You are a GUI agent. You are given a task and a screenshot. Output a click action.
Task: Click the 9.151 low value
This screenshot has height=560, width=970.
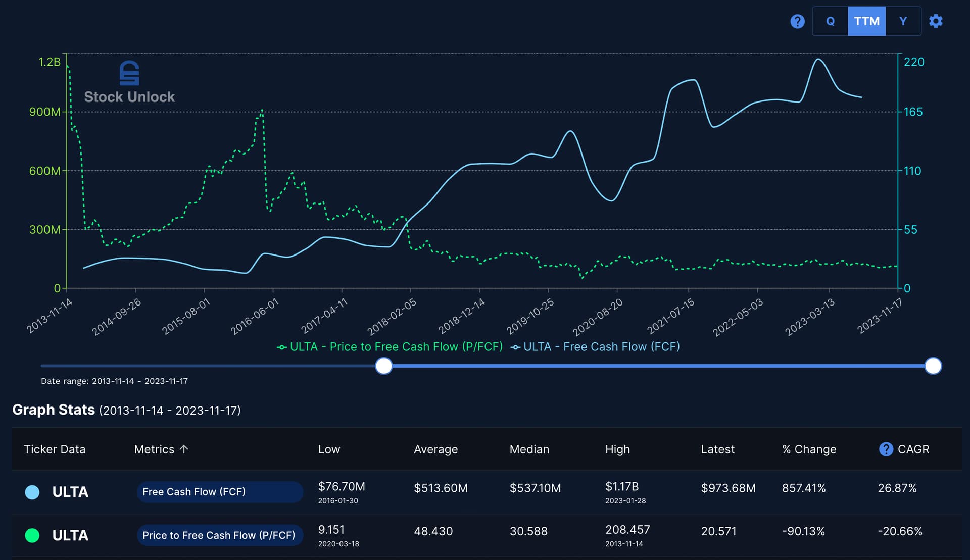pos(331,530)
